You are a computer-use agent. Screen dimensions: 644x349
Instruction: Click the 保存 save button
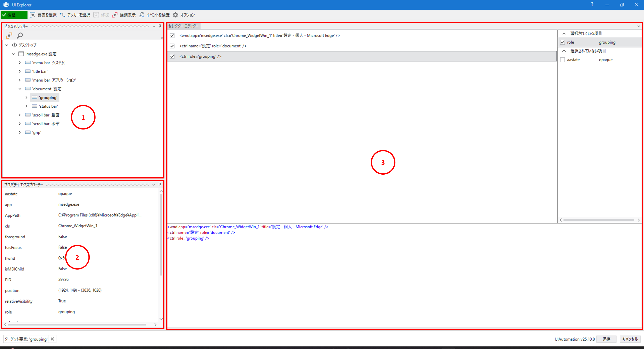606,339
